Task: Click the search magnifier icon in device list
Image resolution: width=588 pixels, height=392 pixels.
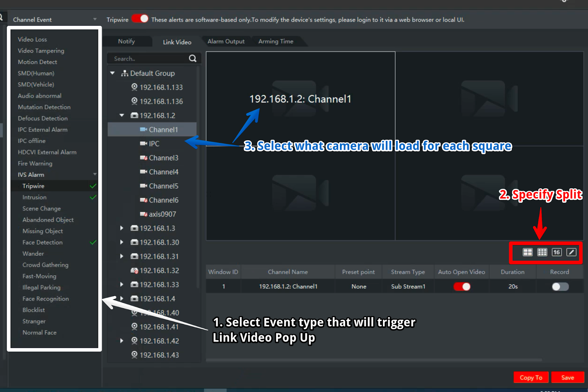Action: pyautogui.click(x=193, y=58)
